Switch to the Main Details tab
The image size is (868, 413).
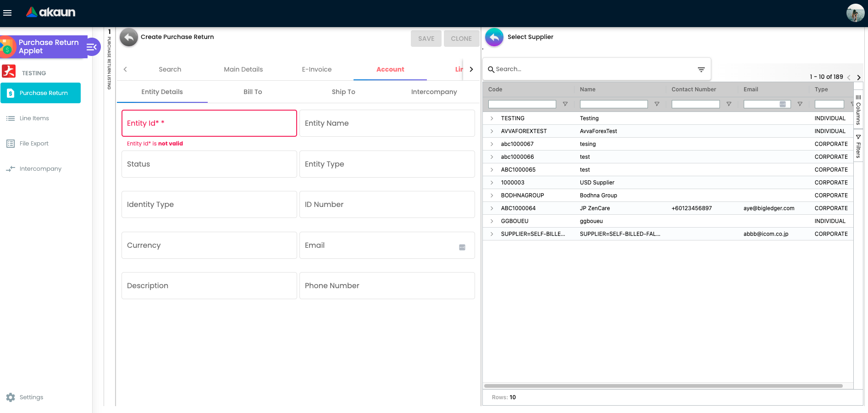click(x=243, y=69)
